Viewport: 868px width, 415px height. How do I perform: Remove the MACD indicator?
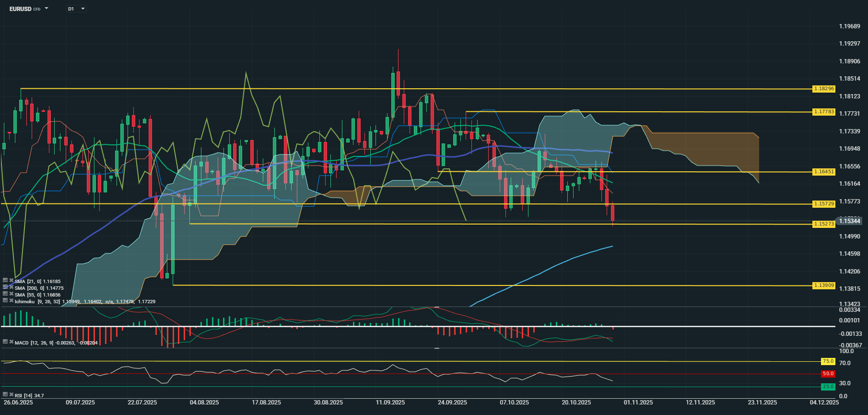[x=11, y=342]
